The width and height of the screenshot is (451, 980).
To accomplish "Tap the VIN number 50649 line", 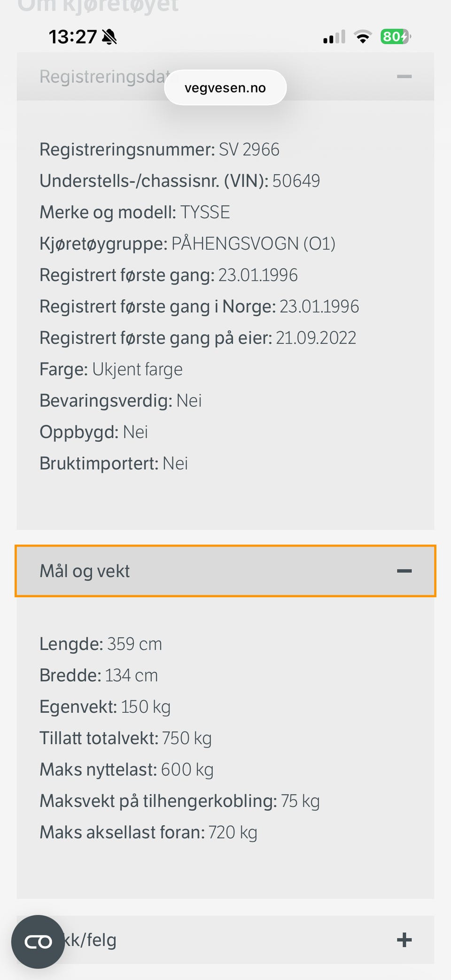I will coord(179,181).
